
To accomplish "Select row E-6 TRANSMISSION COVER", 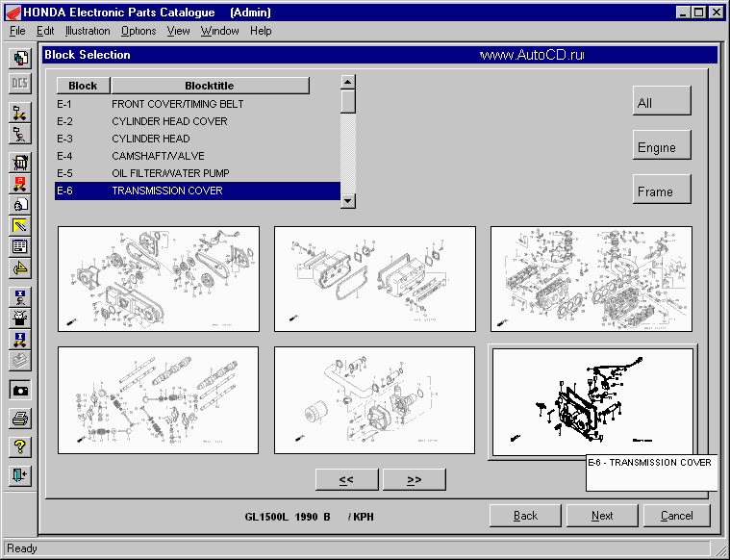I will click(197, 191).
